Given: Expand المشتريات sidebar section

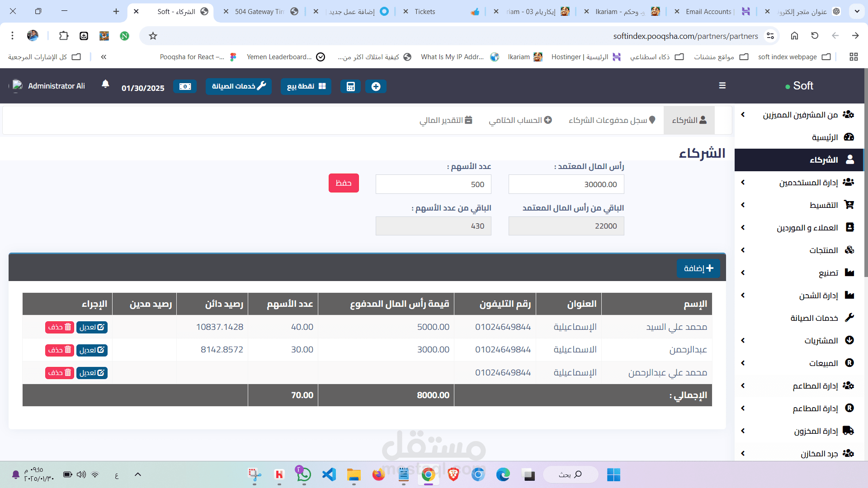Looking at the screenshot, I should 821,341.
